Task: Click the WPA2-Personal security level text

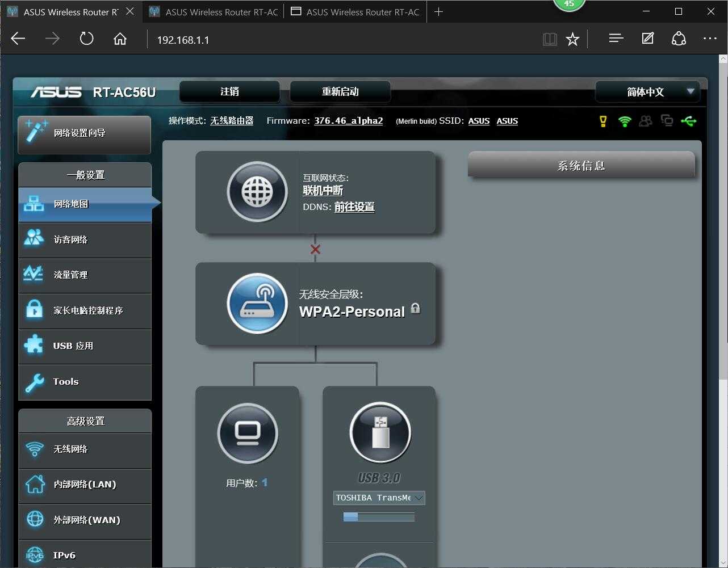Action: [x=352, y=311]
